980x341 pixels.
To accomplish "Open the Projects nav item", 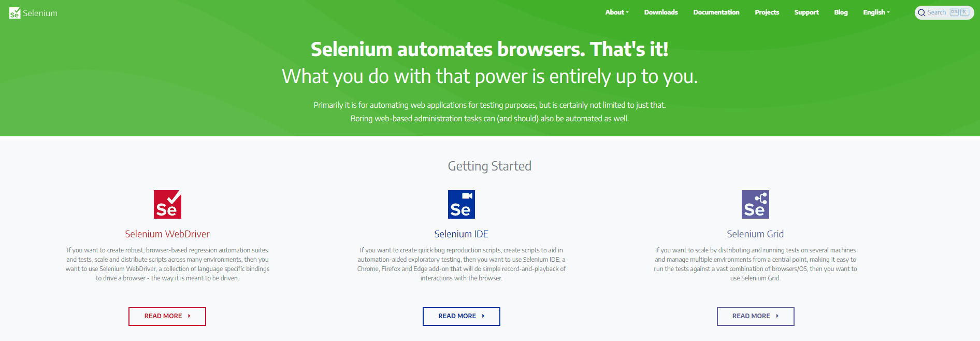I will pos(767,12).
